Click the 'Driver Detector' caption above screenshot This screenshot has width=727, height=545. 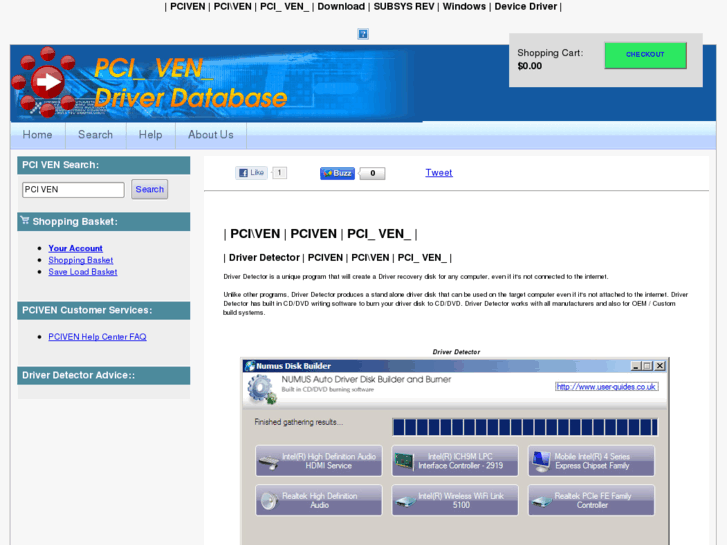[x=456, y=352]
